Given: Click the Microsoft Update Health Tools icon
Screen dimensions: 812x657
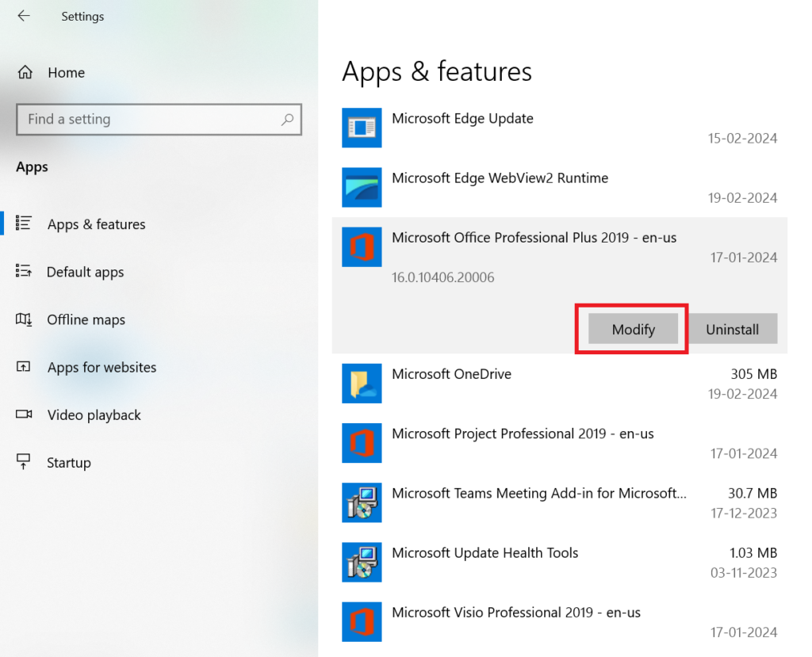Looking at the screenshot, I should pos(362,562).
